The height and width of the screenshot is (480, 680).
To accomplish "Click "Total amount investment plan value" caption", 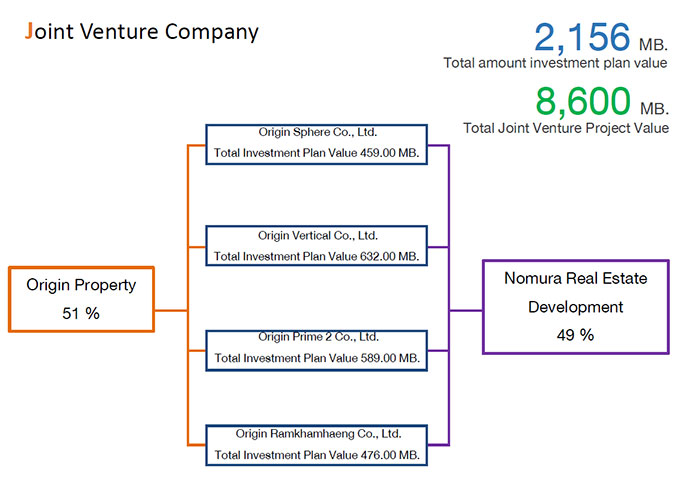I will click(x=556, y=63).
